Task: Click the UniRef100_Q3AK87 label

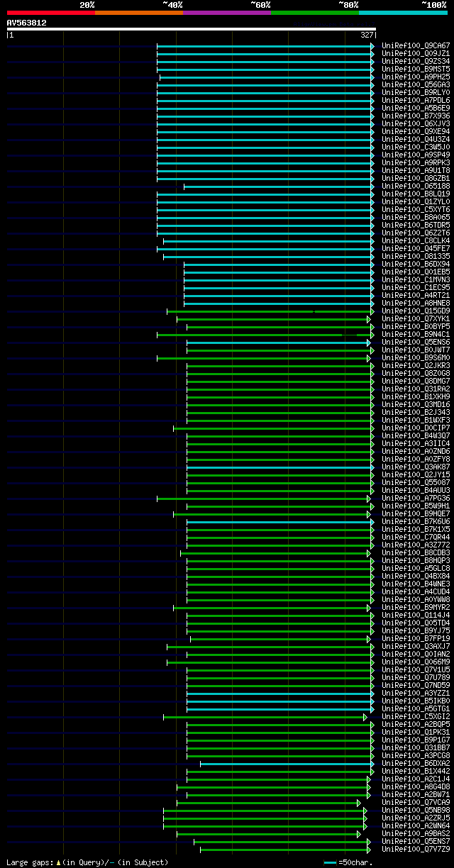Action: click(x=416, y=467)
